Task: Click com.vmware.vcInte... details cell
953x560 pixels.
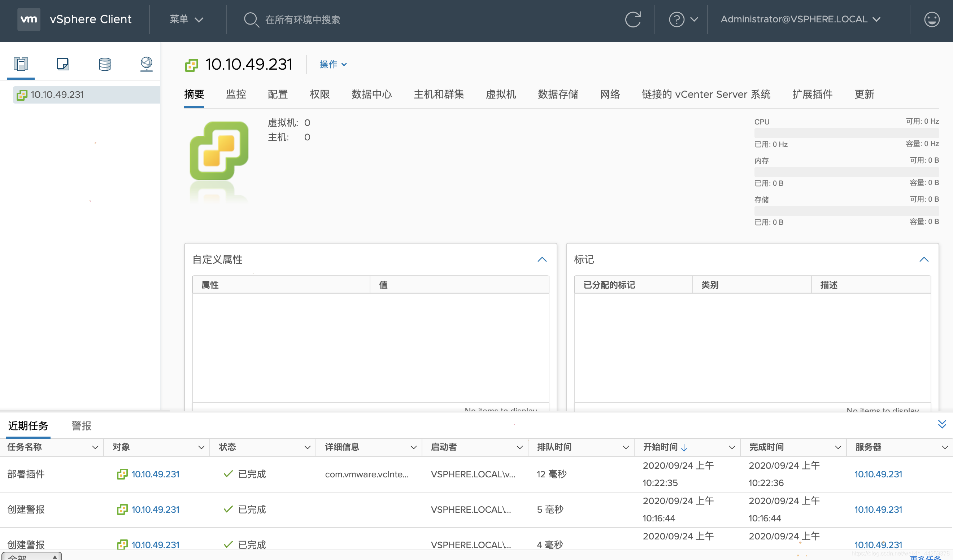Action: (367, 474)
